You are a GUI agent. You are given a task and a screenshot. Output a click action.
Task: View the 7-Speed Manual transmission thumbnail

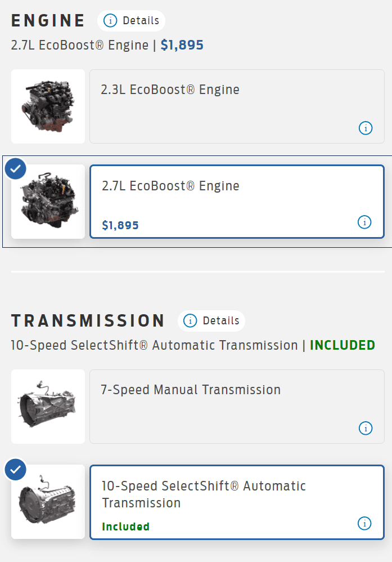(48, 407)
